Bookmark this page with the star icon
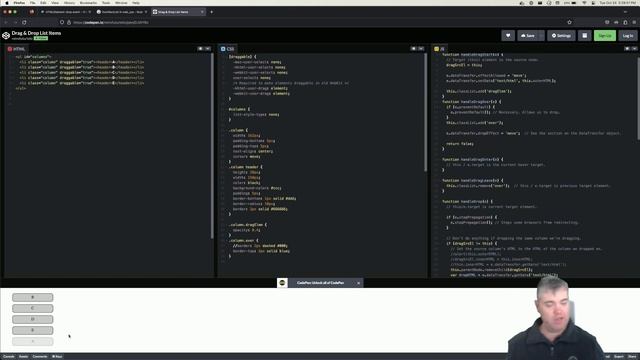 click(x=569, y=22)
